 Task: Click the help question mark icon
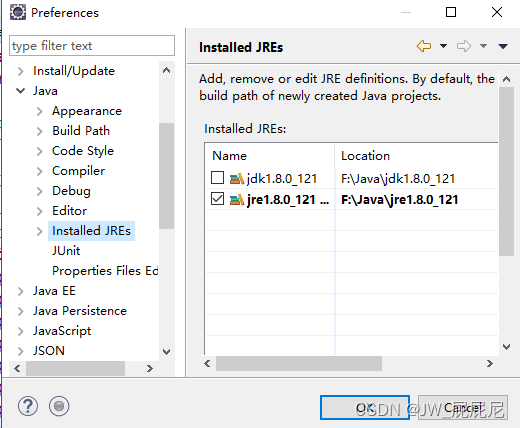coord(28,406)
